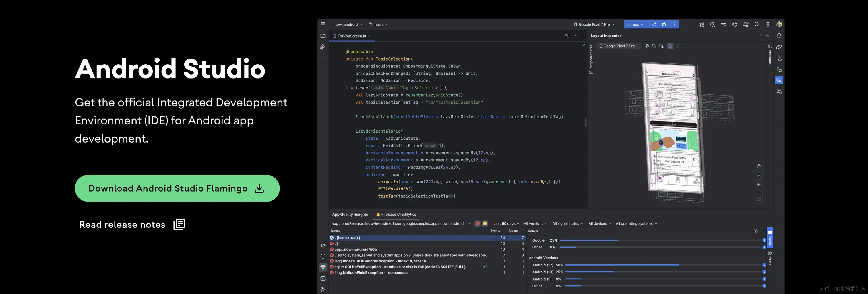
Task: Click the More tool windows ellipsis
Action: tap(323, 58)
